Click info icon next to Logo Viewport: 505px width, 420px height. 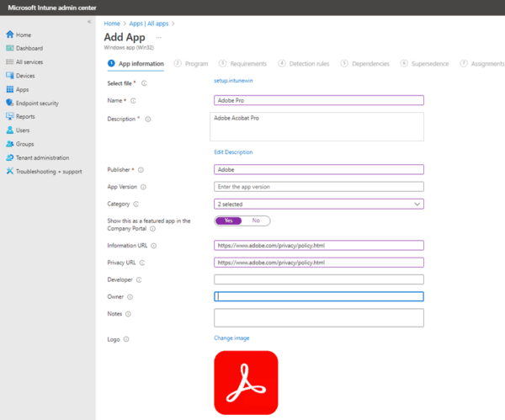(x=126, y=339)
